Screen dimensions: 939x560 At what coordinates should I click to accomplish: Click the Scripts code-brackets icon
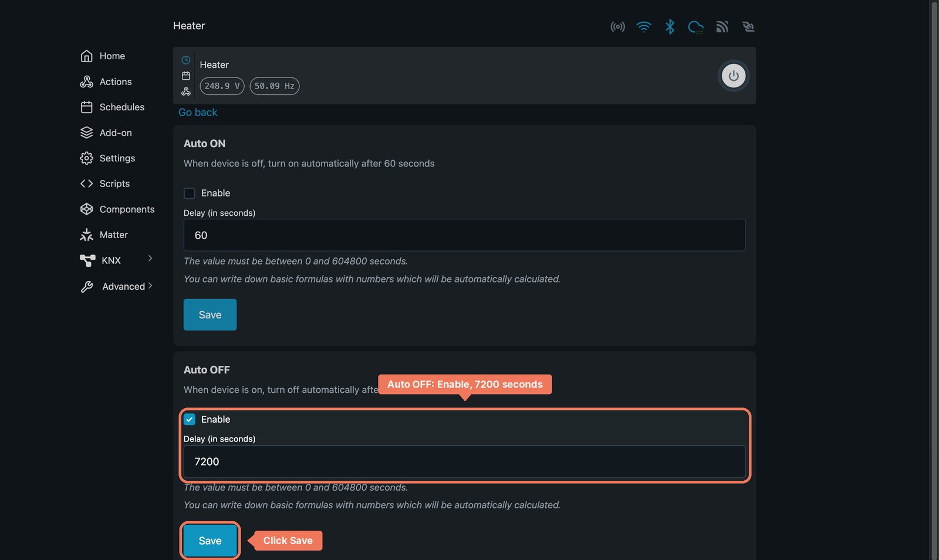87,184
